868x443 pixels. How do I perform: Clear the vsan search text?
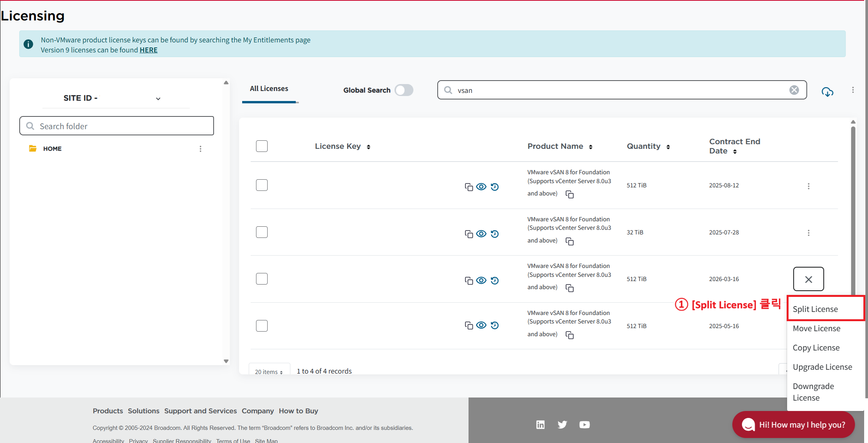pyautogui.click(x=794, y=90)
